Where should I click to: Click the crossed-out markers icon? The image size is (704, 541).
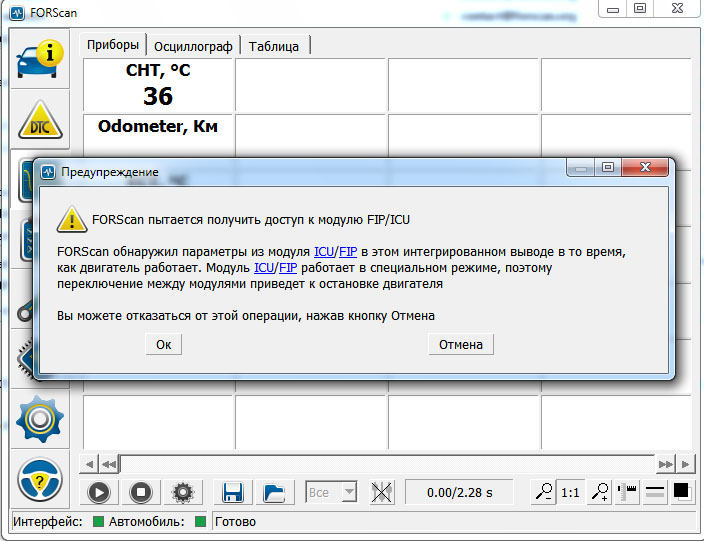click(382, 493)
